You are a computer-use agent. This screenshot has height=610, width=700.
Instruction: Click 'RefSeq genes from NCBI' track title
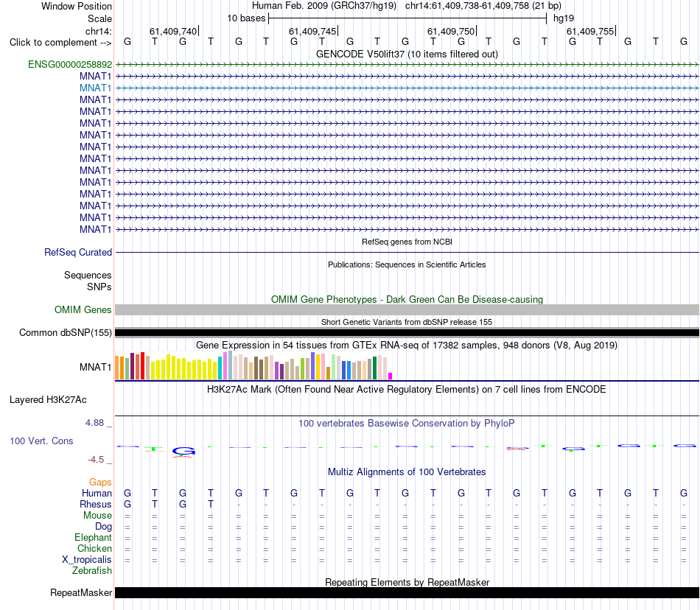pos(407,242)
